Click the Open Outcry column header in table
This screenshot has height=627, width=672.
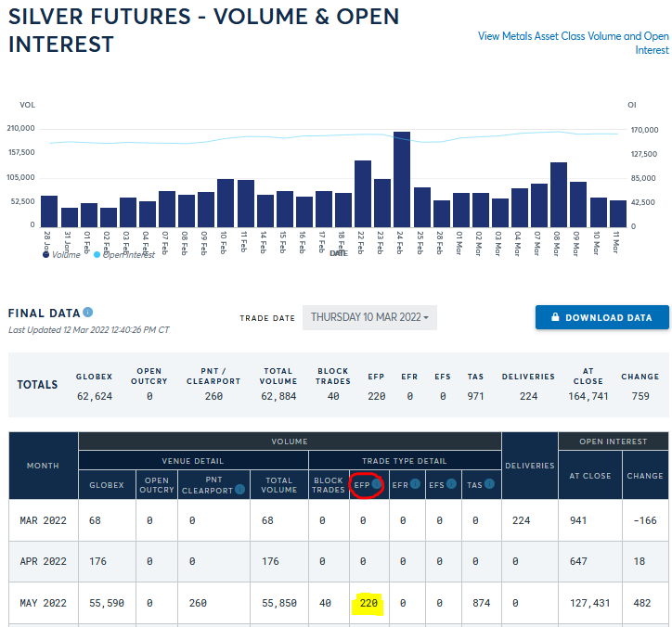(157, 485)
